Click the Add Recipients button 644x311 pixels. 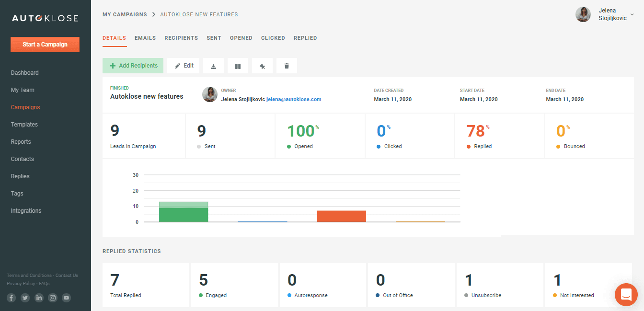tap(133, 65)
